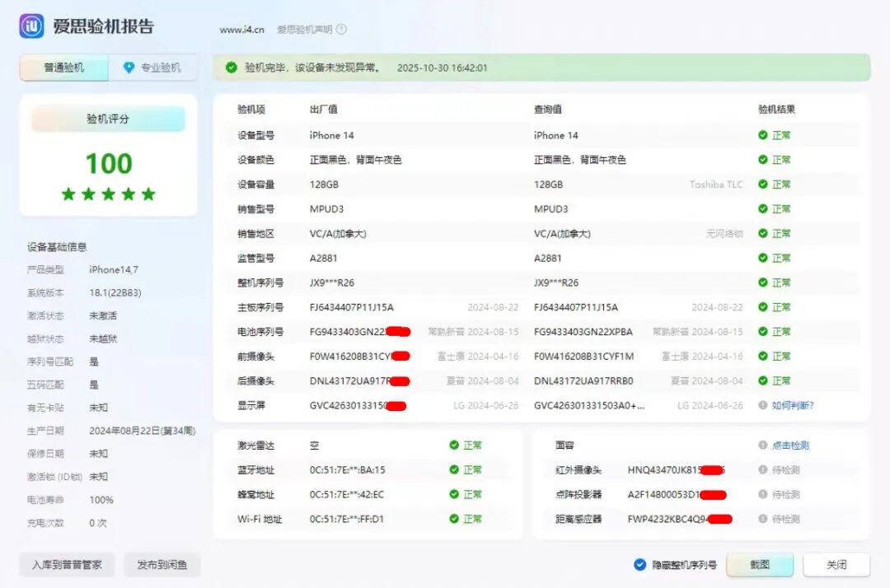The image size is (890, 588).
Task: Click the 关闭 button
Action: [x=836, y=565]
